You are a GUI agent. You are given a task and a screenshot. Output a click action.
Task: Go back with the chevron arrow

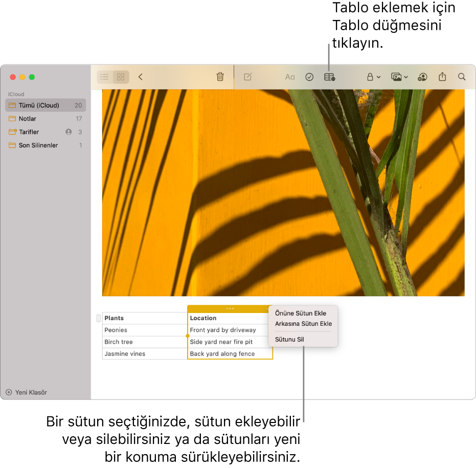(140, 77)
